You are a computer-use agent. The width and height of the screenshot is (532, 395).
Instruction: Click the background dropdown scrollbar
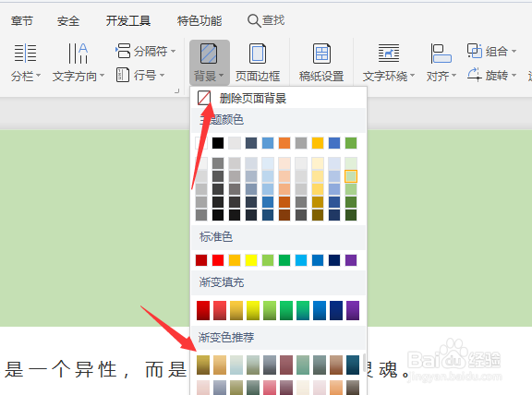pyautogui.click(x=365, y=363)
